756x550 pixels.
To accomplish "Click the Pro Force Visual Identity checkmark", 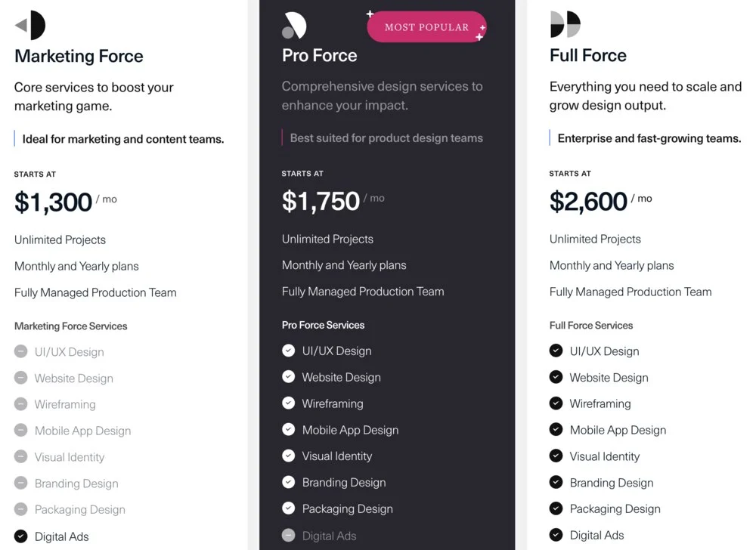I will tap(288, 456).
